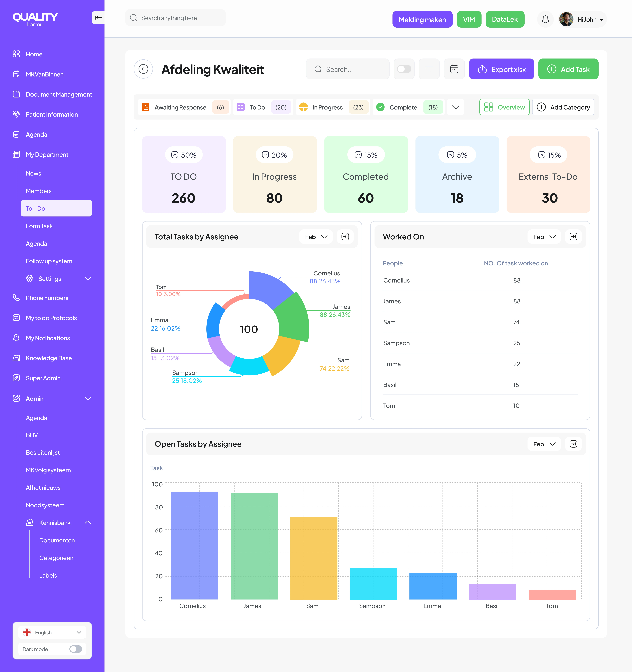Open Follow up system in sidebar
This screenshot has height=672, width=632.
click(49, 261)
